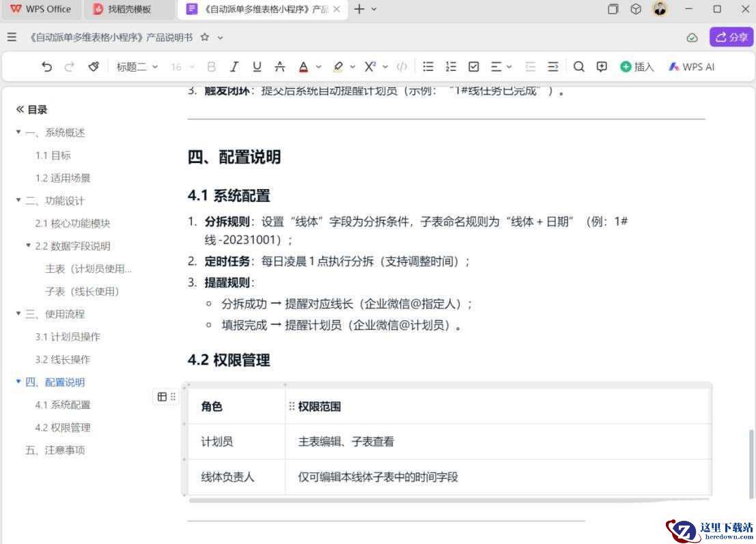The height and width of the screenshot is (544, 756).
Task: Open the heading style dropdown 标题二
Action: pyautogui.click(x=137, y=66)
